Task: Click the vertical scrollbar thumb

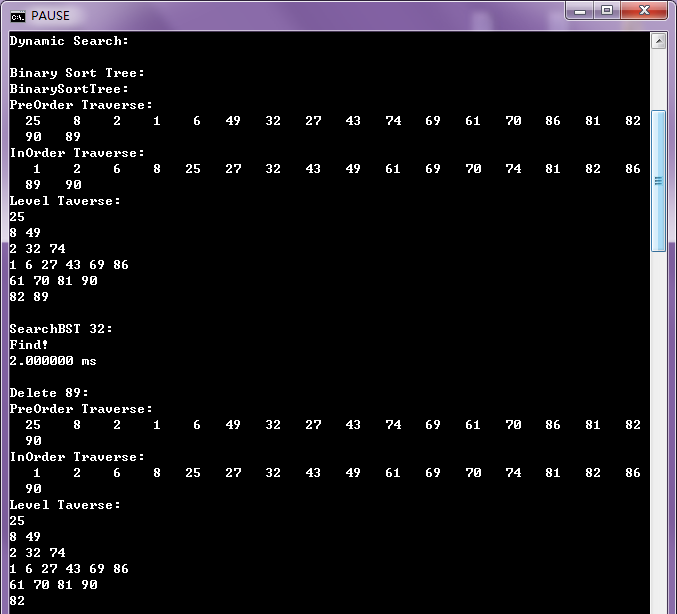Action: pos(658,180)
